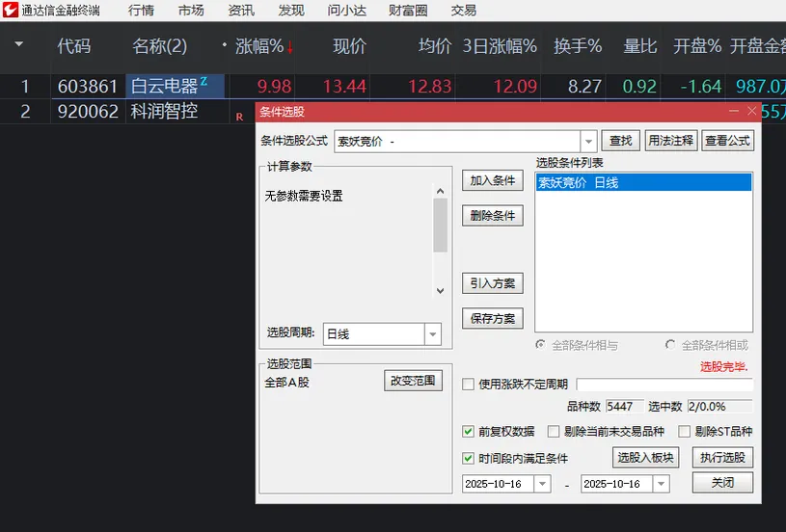Image resolution: width=786 pixels, height=532 pixels.
Task: Close the 条件选股 dialog with X
Action: click(x=751, y=112)
